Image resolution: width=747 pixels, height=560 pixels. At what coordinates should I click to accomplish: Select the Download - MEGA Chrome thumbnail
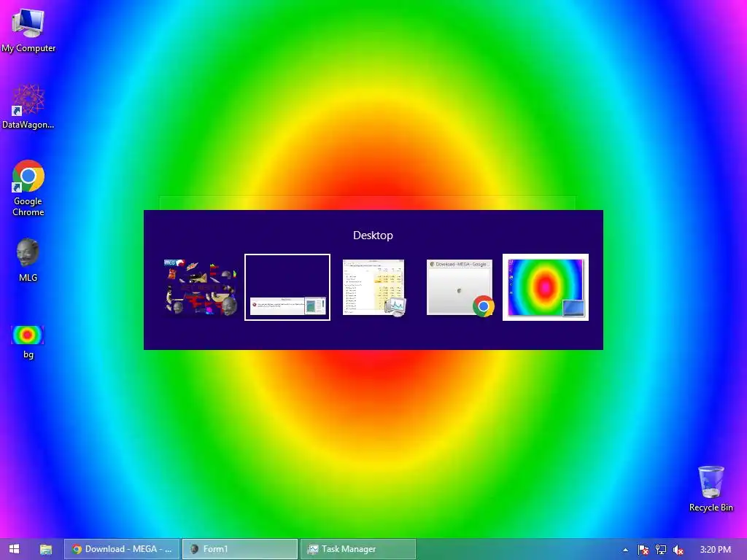point(460,287)
